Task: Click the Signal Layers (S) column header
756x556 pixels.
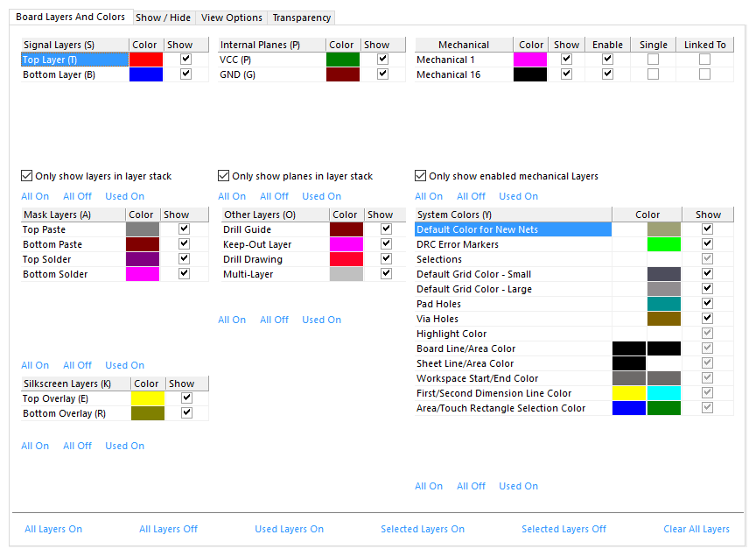Action: pyautogui.click(x=74, y=45)
